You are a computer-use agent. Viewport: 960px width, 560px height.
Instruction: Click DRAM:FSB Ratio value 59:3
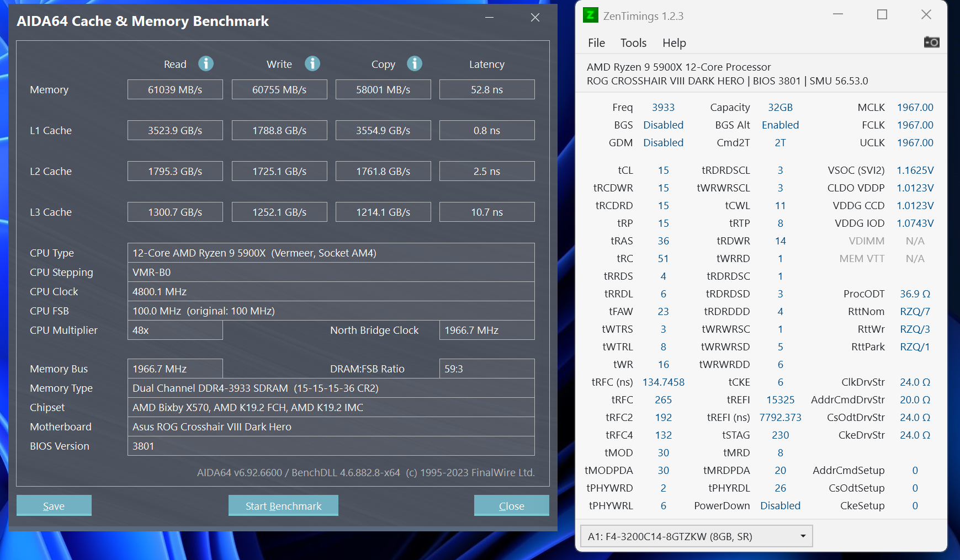pos(487,369)
